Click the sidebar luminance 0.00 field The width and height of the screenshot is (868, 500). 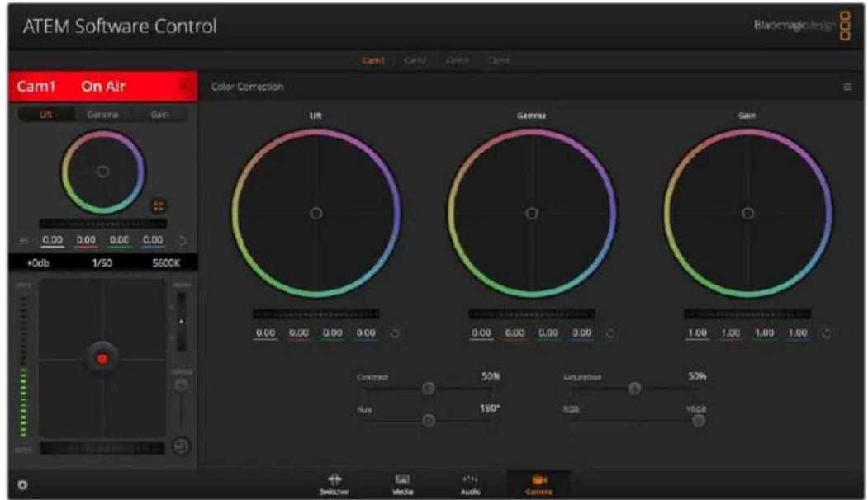pyautogui.click(x=53, y=241)
